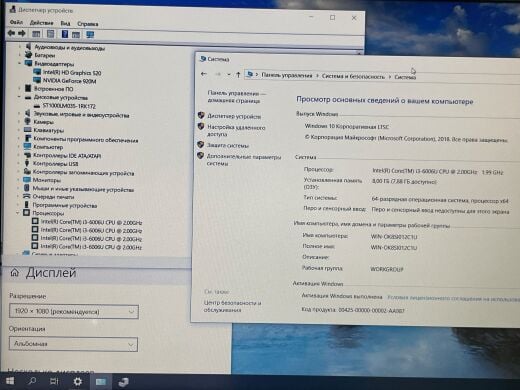520x390 pixels.
Task: Click the Компьютер device category icon
Action: [x=27, y=146]
